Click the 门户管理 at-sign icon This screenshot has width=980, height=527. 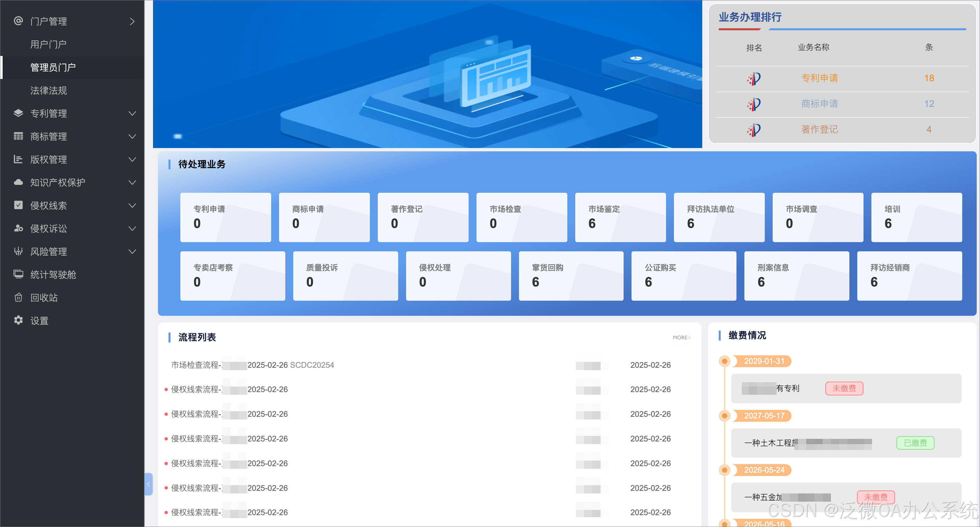18,21
